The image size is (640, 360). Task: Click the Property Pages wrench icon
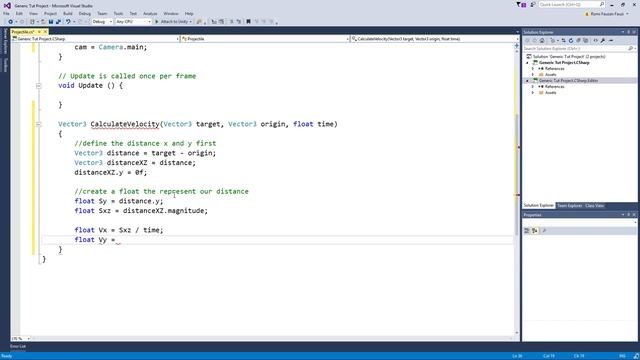pyautogui.click(x=544, y=231)
